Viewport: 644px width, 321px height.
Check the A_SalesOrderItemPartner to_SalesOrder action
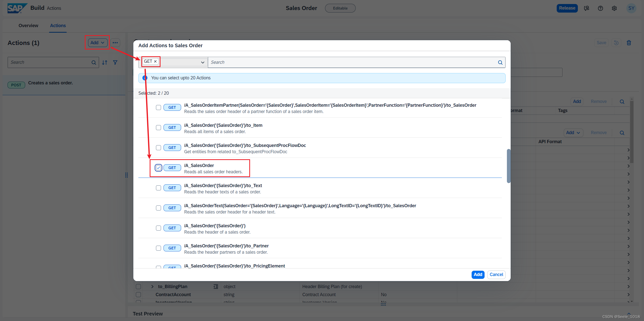point(158,108)
